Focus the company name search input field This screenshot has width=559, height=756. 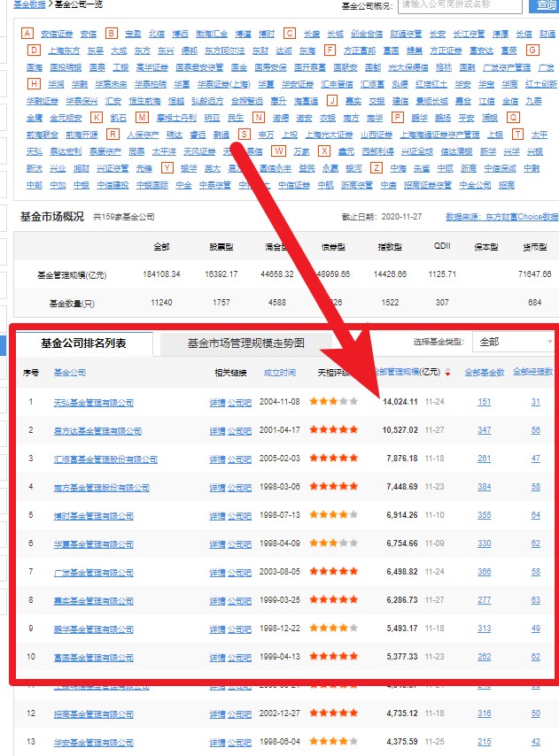point(460,4)
